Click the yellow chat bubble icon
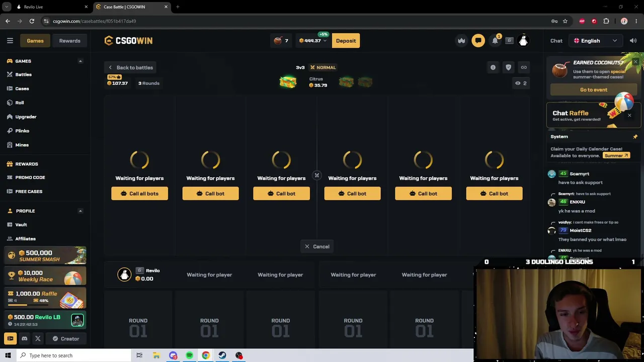644x362 pixels. [x=478, y=41]
